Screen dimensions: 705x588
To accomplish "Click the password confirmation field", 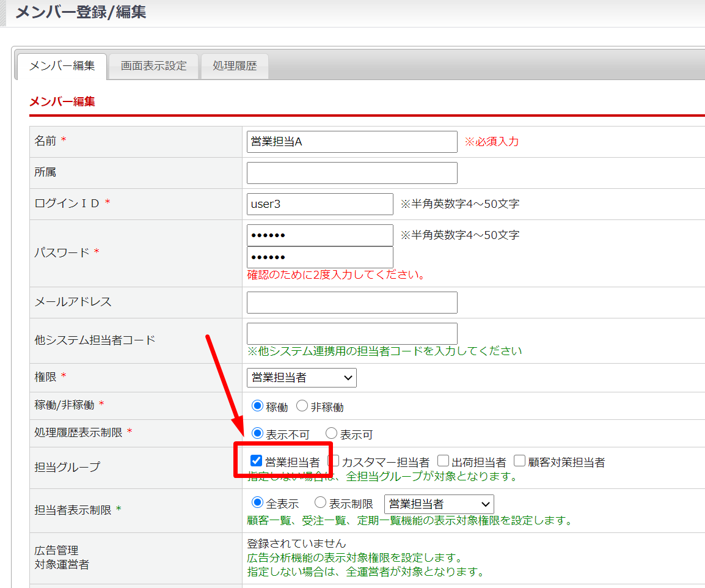I will 320,257.
